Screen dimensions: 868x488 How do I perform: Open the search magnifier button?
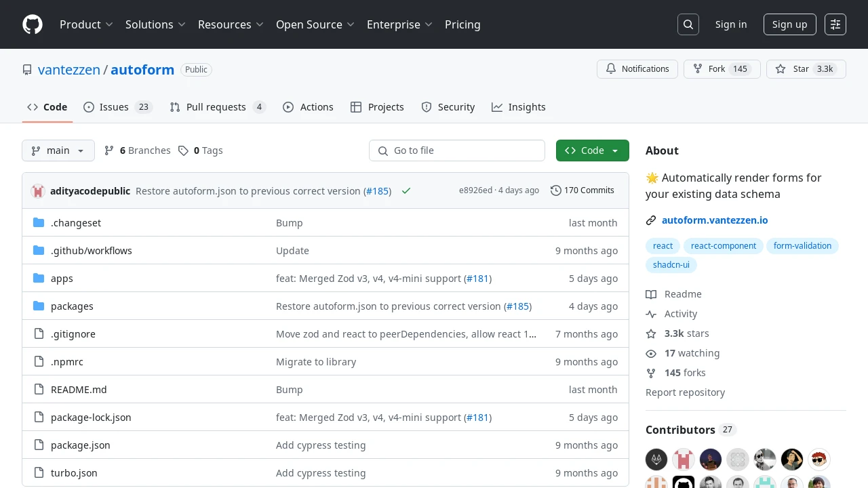(x=688, y=24)
